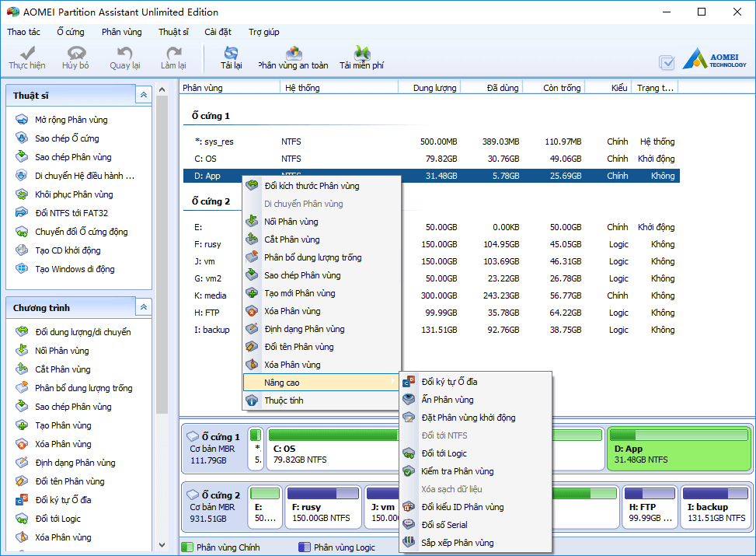Click the Đổi tới Logic sidebar icon
Screen dimensions: 756x556
[x=22, y=519]
